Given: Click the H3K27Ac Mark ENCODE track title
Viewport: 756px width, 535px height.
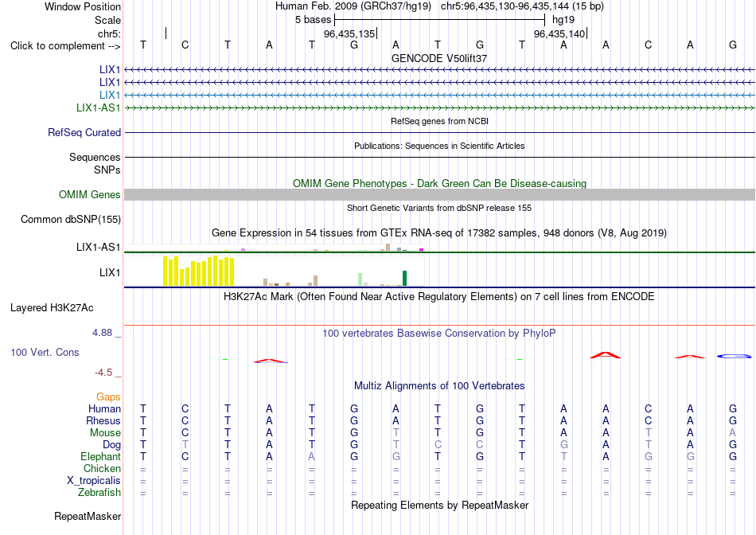Looking at the screenshot, I should pyautogui.click(x=438, y=297).
